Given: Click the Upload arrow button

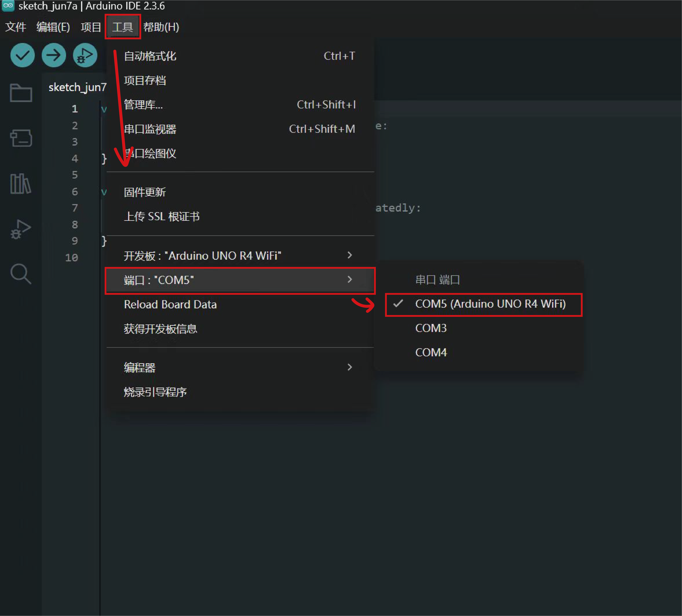Looking at the screenshot, I should (x=54, y=55).
